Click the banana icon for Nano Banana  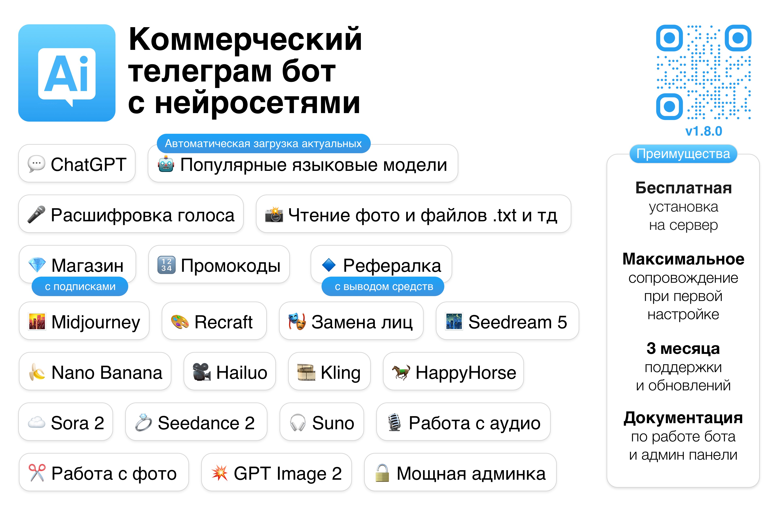(37, 372)
